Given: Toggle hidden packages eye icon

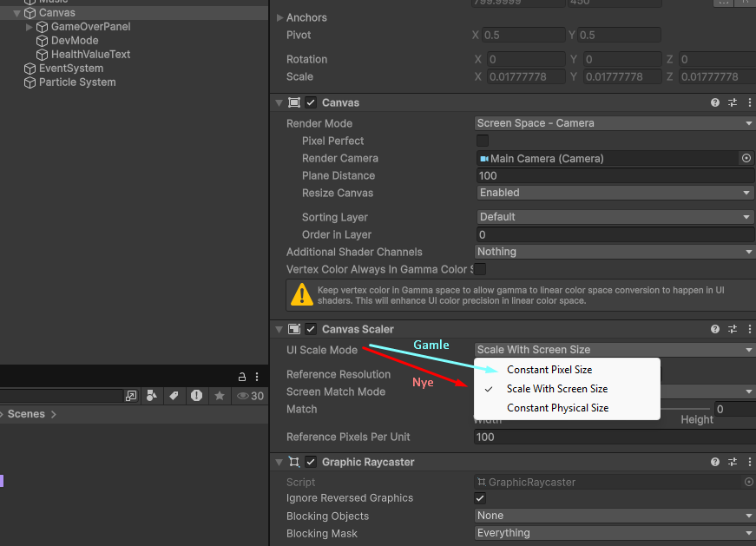Looking at the screenshot, I should coord(244,396).
